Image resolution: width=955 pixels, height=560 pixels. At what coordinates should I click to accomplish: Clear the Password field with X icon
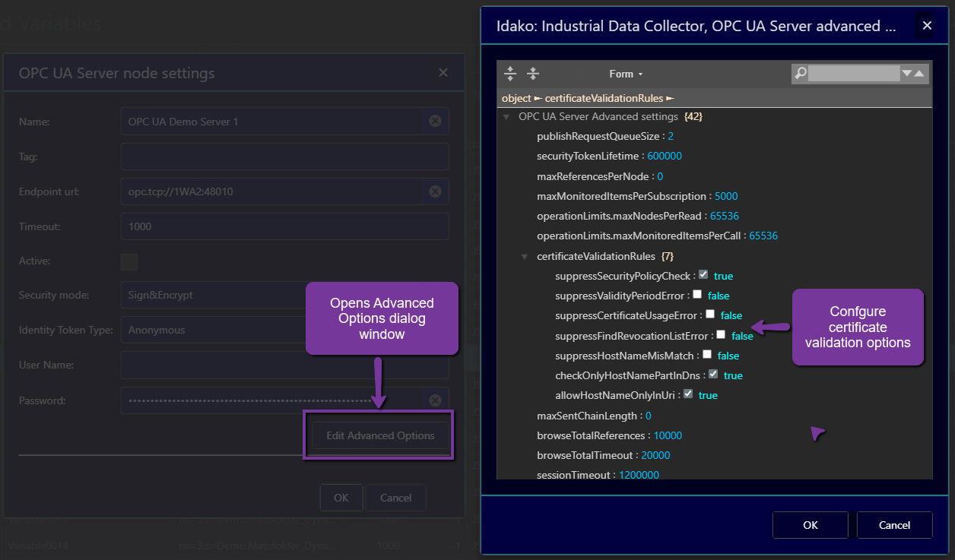coord(435,400)
